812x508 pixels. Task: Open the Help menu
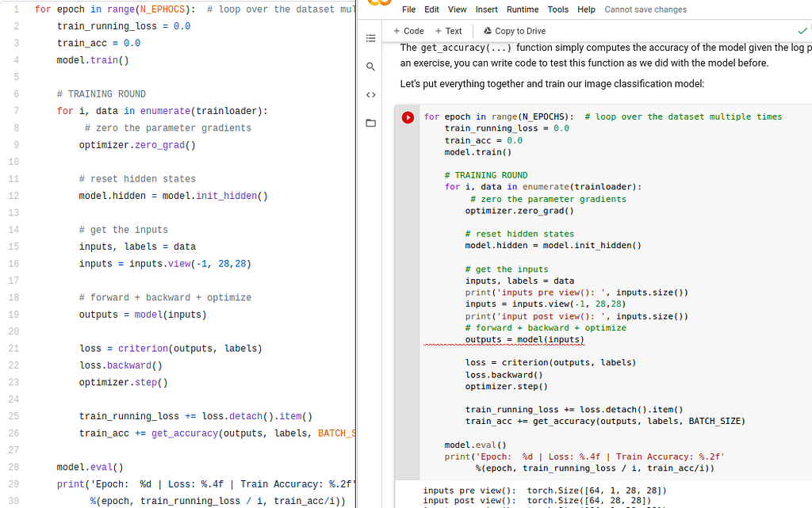586,10
